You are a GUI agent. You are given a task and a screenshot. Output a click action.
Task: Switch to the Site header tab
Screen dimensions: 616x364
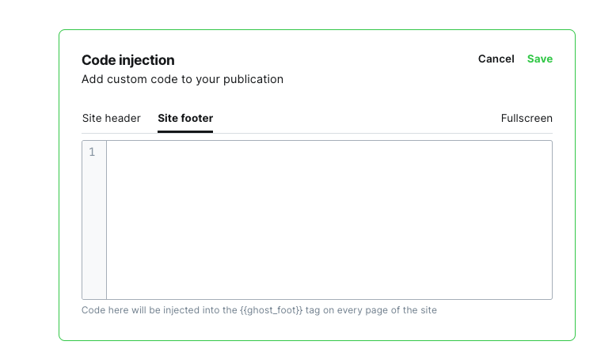point(111,118)
